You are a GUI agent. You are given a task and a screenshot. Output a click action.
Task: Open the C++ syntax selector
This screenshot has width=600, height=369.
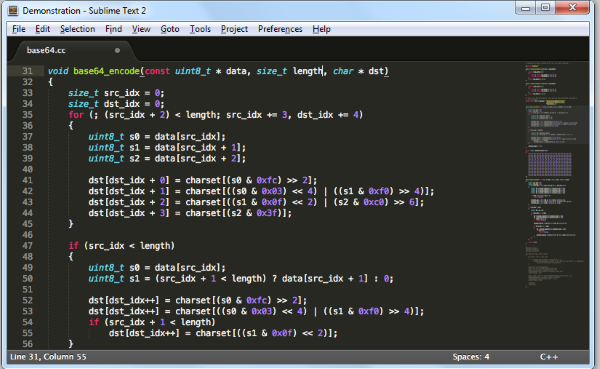(549, 357)
